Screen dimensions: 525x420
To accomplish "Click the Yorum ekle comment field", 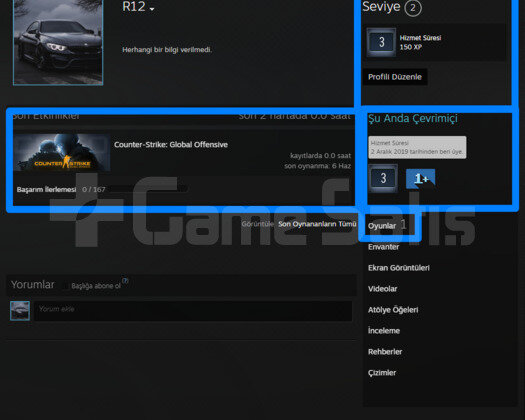I will [193, 311].
